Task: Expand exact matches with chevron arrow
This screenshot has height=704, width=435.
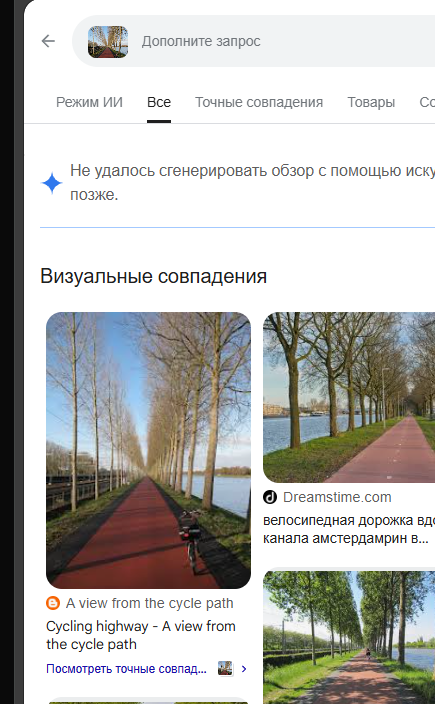Action: 244,669
